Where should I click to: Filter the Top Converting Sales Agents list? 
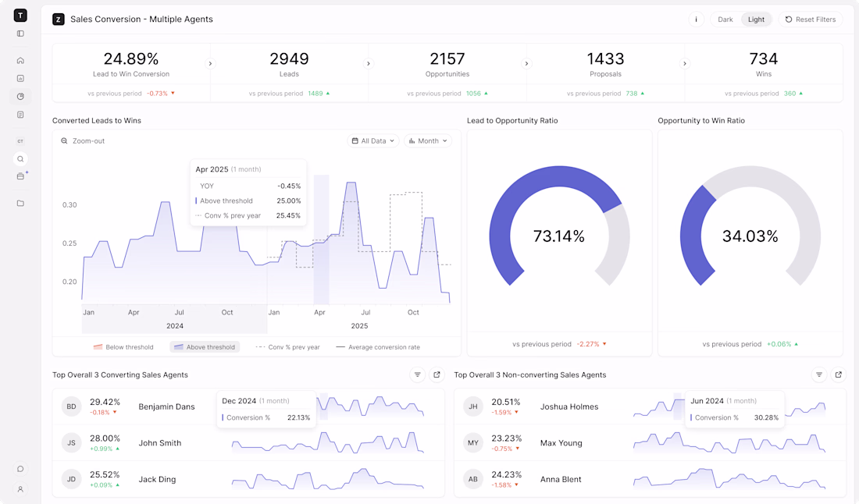[418, 374]
